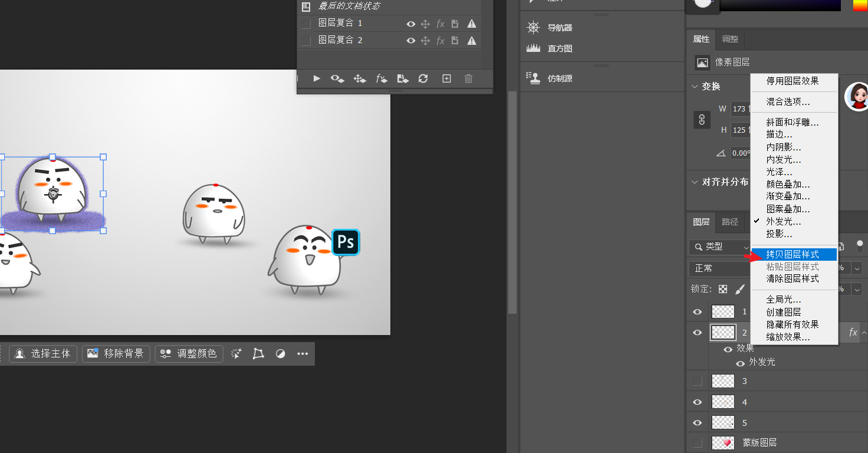Collapse the 对齐并分布 section
The height and width of the screenshot is (453, 868).
point(695,182)
